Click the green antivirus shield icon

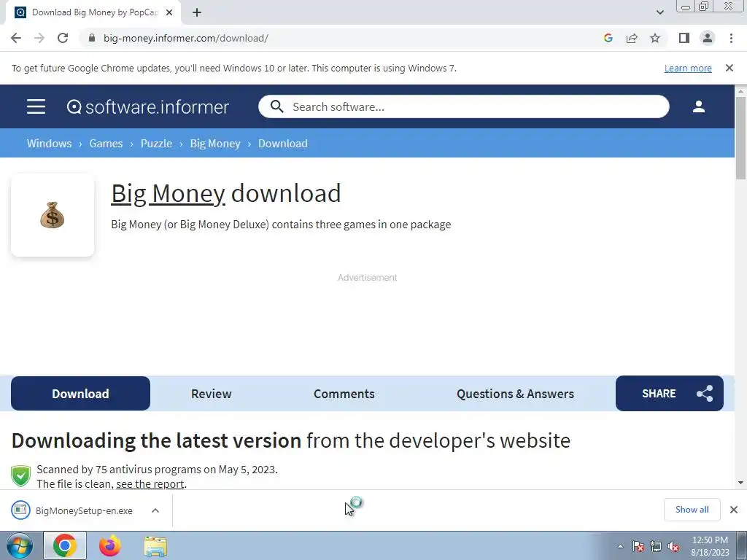(21, 476)
